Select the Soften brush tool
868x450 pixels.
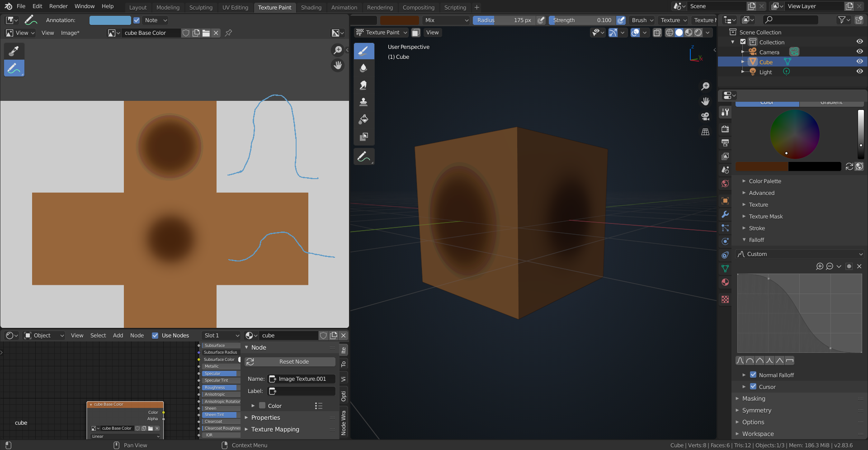(363, 68)
